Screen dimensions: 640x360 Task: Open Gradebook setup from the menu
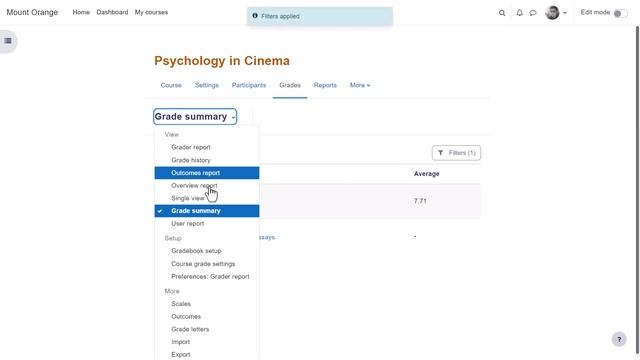click(x=207, y=251)
